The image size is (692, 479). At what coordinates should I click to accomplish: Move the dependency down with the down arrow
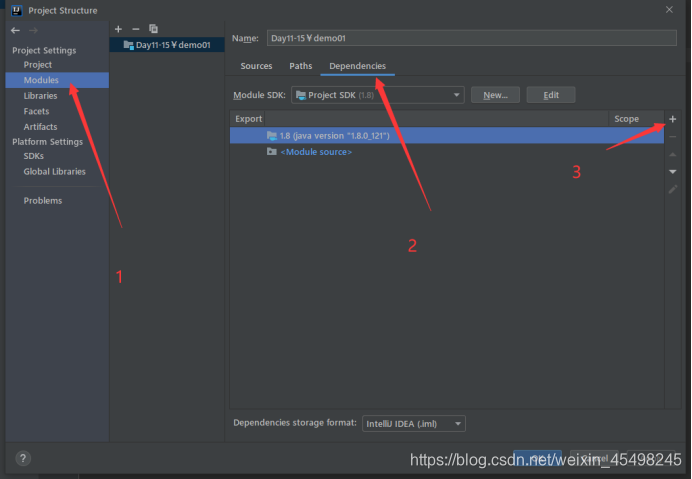(673, 172)
